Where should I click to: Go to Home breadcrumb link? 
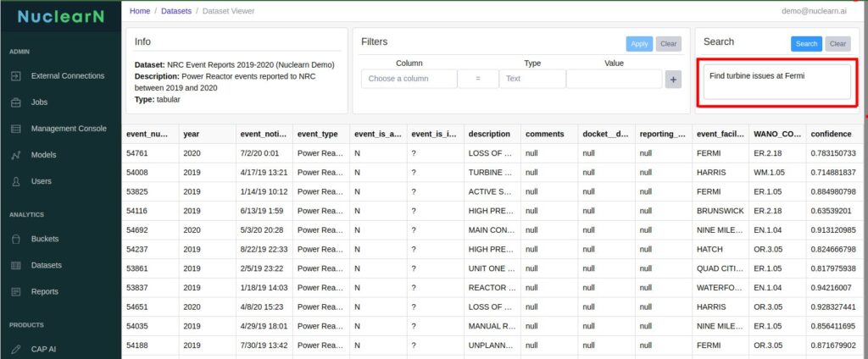[x=140, y=11]
